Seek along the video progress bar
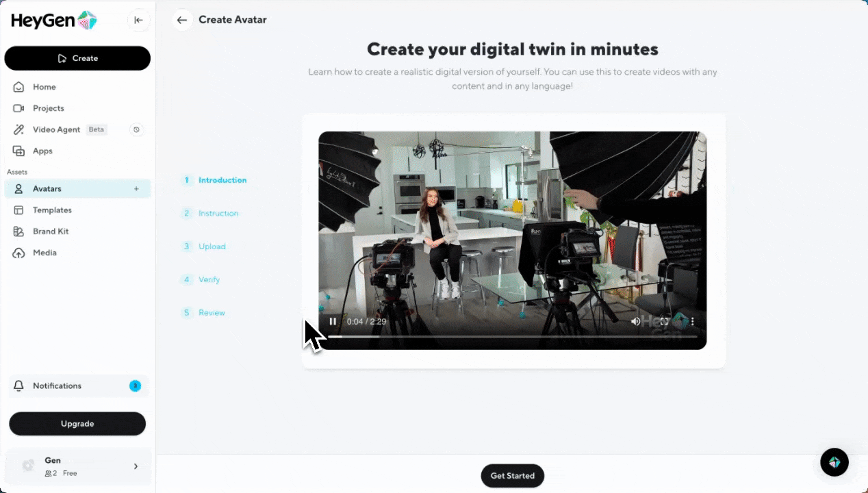This screenshot has height=493, width=868. 512,336
